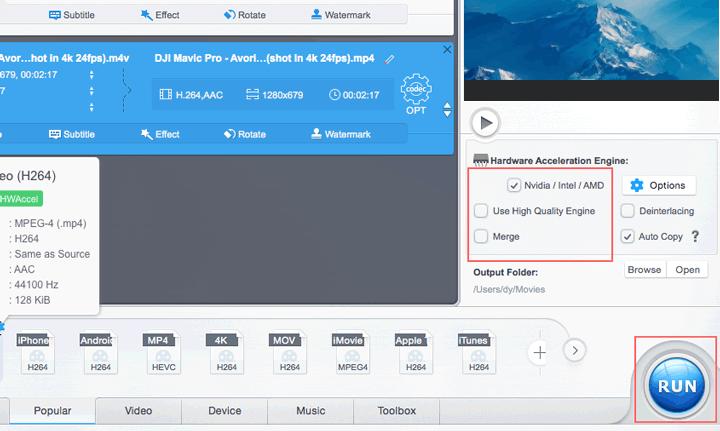Screen dimensions: 720x431
Task: Open Effect on the top video item
Action: point(160,15)
